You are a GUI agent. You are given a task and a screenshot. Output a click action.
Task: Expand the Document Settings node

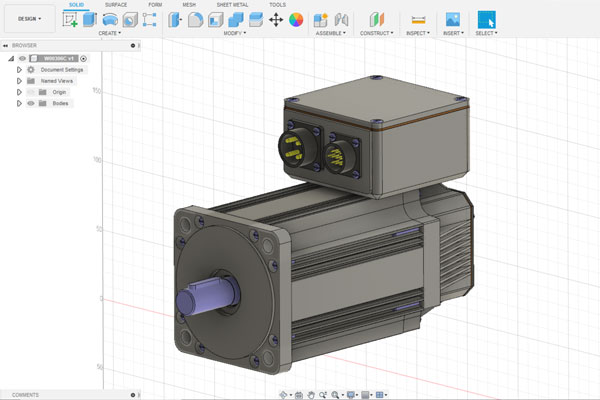(19, 70)
